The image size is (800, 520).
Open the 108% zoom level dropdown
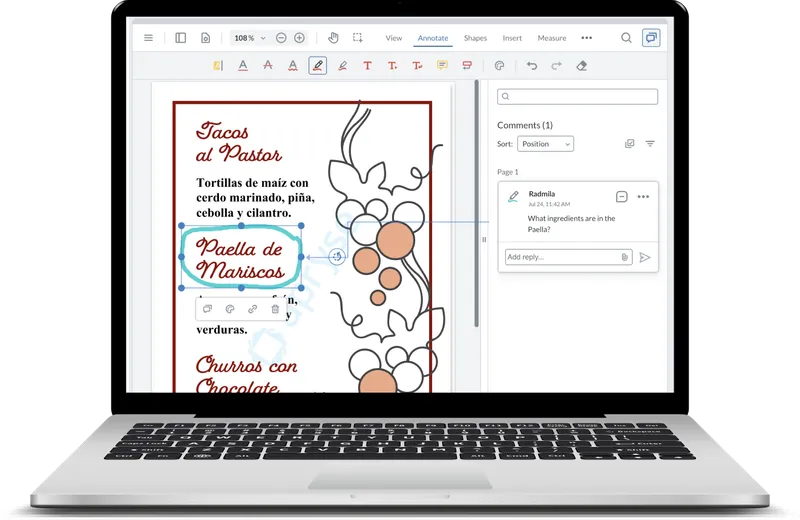(x=249, y=38)
